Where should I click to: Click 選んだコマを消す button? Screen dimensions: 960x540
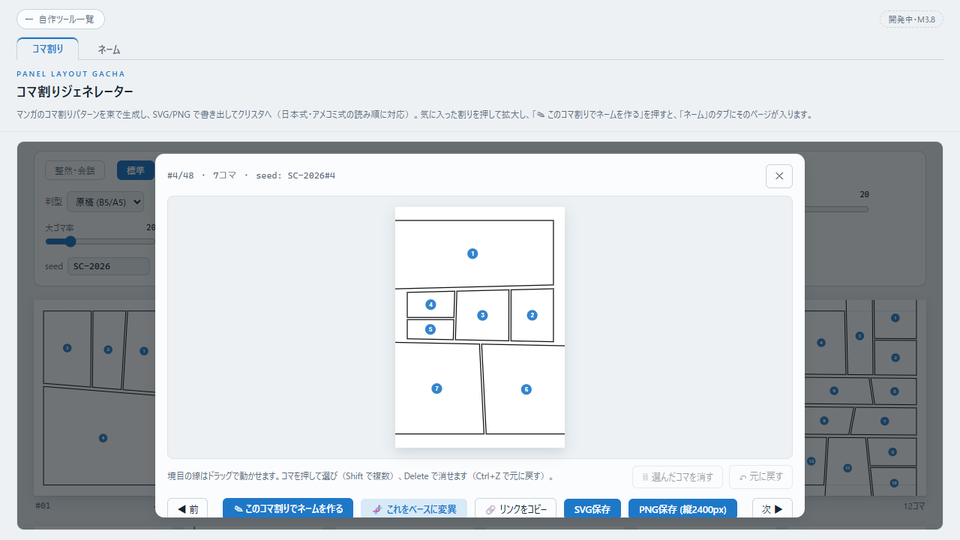(x=677, y=477)
